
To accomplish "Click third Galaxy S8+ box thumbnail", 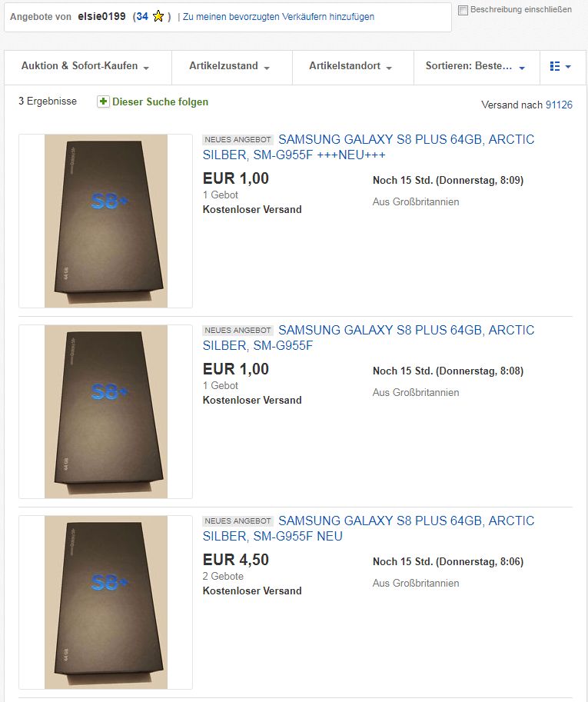I will point(105,602).
